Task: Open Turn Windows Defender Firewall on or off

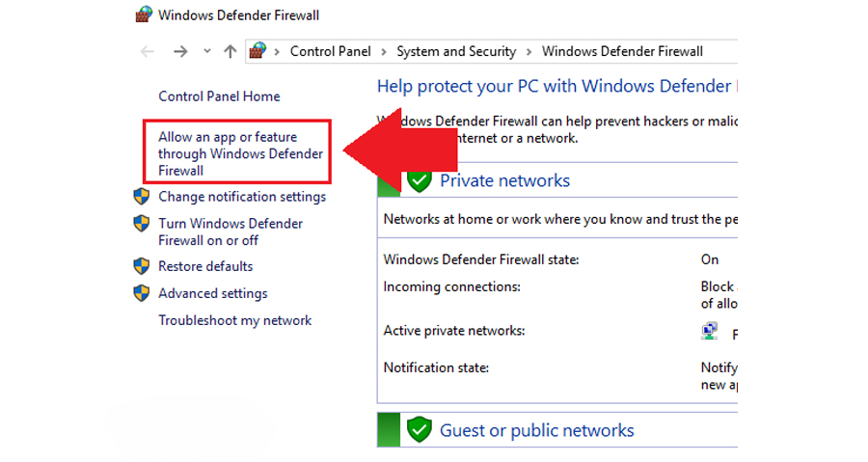Action: [231, 231]
